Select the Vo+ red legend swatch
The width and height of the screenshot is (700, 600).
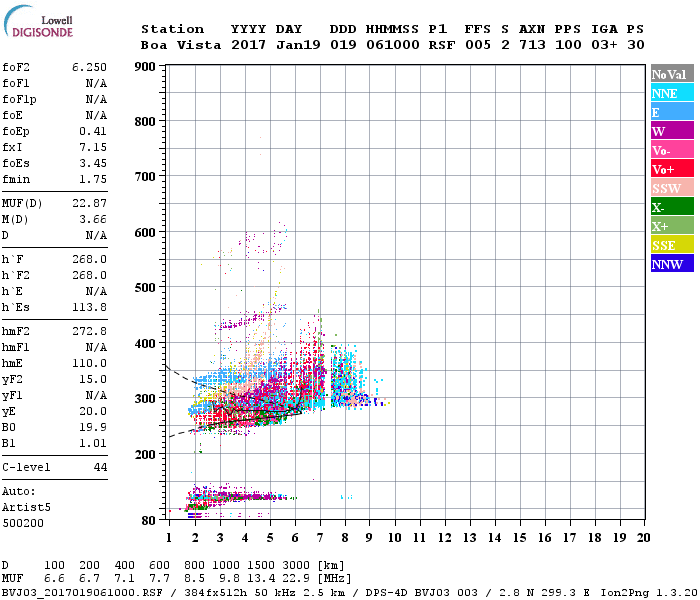point(672,169)
